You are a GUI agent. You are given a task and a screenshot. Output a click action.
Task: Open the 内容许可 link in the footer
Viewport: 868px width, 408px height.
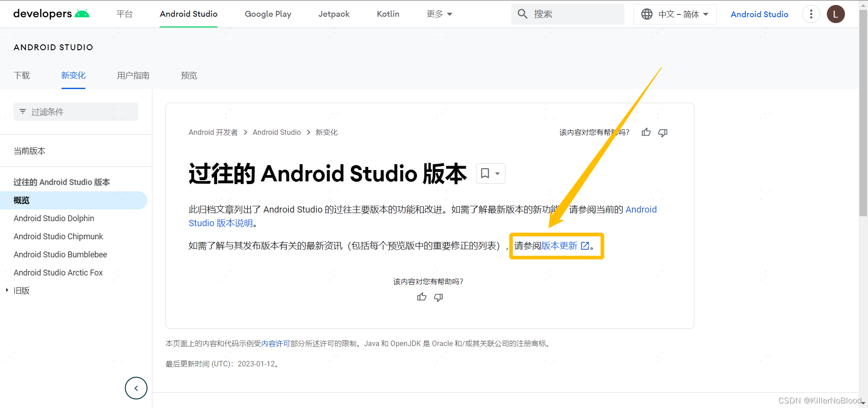[276, 343]
